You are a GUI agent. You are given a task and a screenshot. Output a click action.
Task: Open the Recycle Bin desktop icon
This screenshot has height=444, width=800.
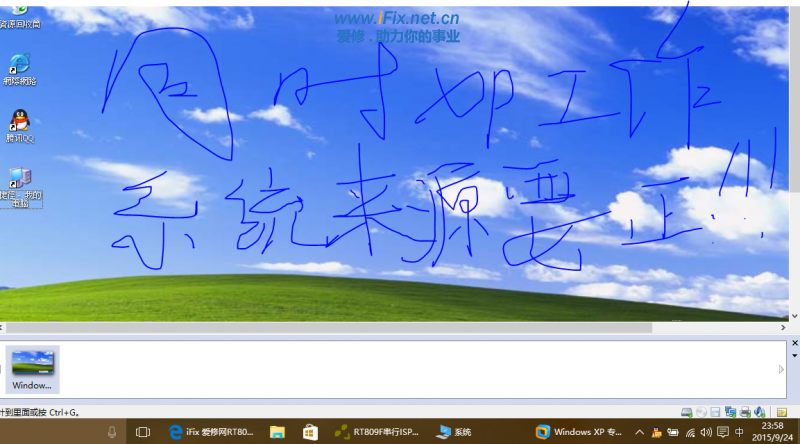20,16
